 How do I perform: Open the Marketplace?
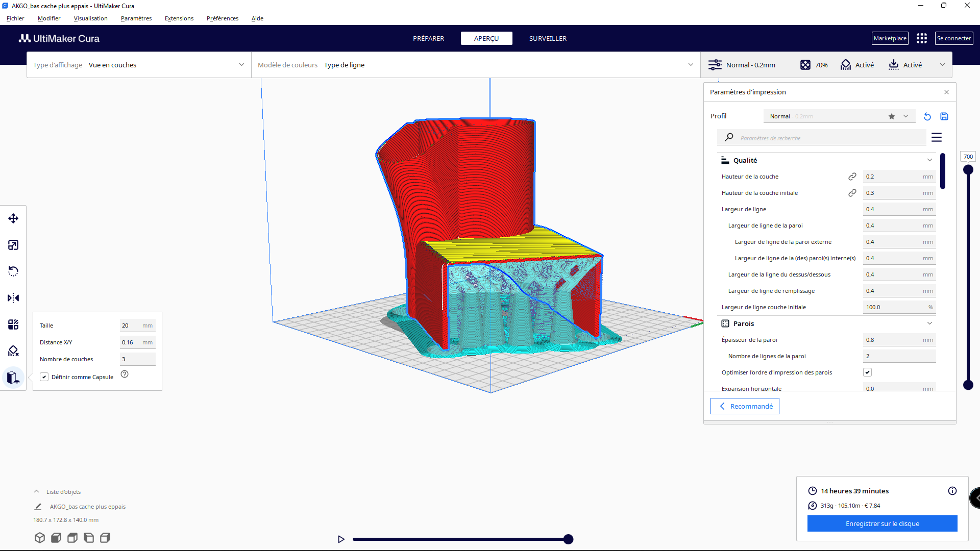(x=890, y=38)
